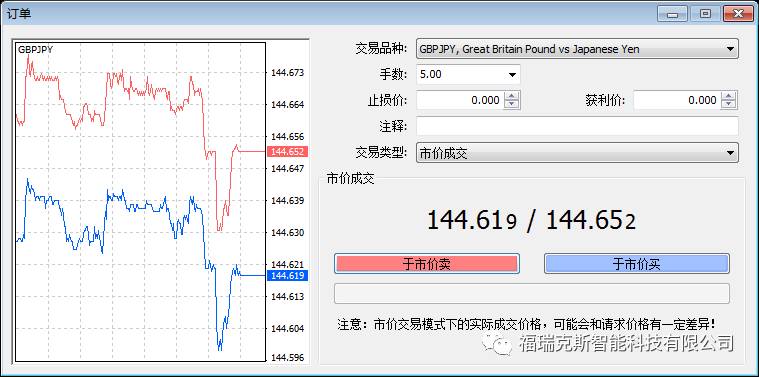Maximize the 订单 order window

pyautogui.click(x=705, y=14)
